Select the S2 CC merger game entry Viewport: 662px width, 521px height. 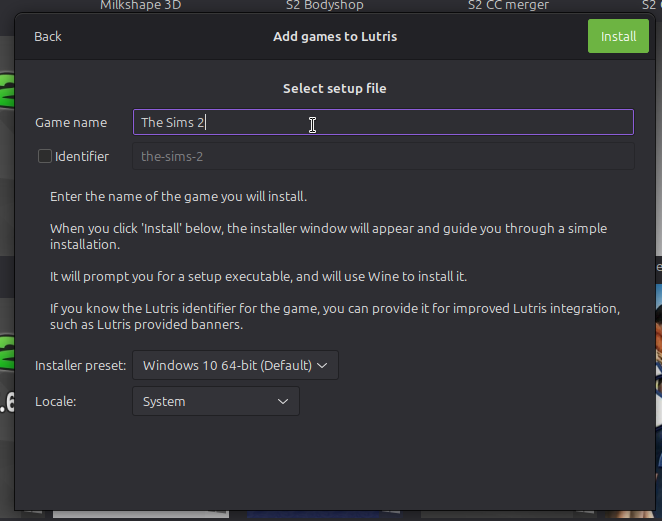[508, 5]
